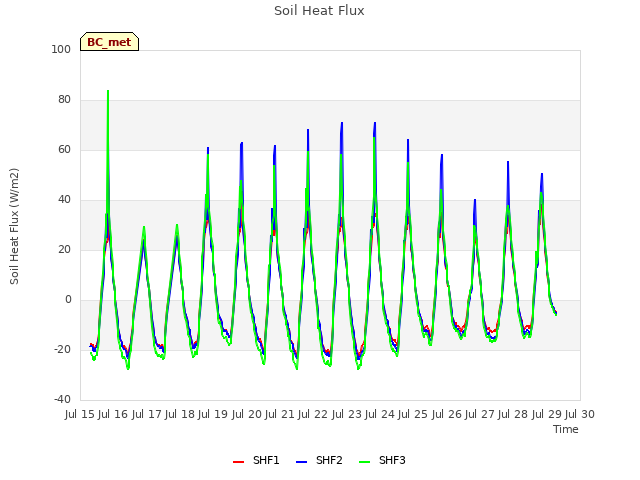This screenshot has width=640, height=480.
Task: Click the Jul 27 x-axis tick label
Action: pyautogui.click(x=480, y=414)
